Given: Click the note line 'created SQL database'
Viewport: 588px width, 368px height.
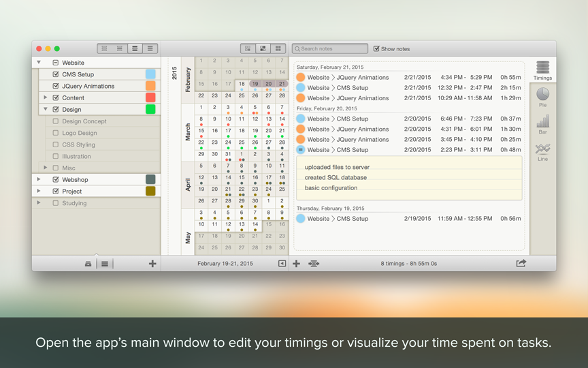Looking at the screenshot, I should 336,178.
